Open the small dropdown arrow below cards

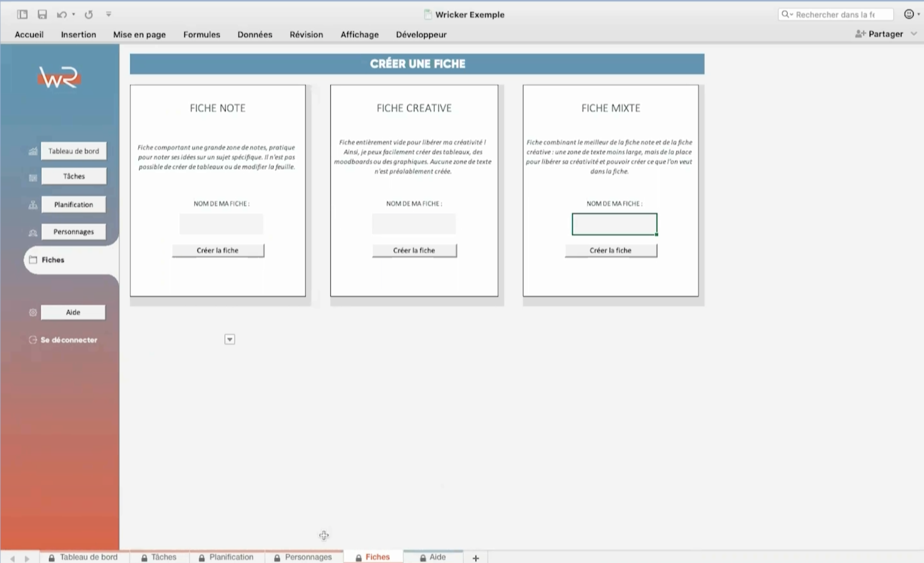click(230, 340)
